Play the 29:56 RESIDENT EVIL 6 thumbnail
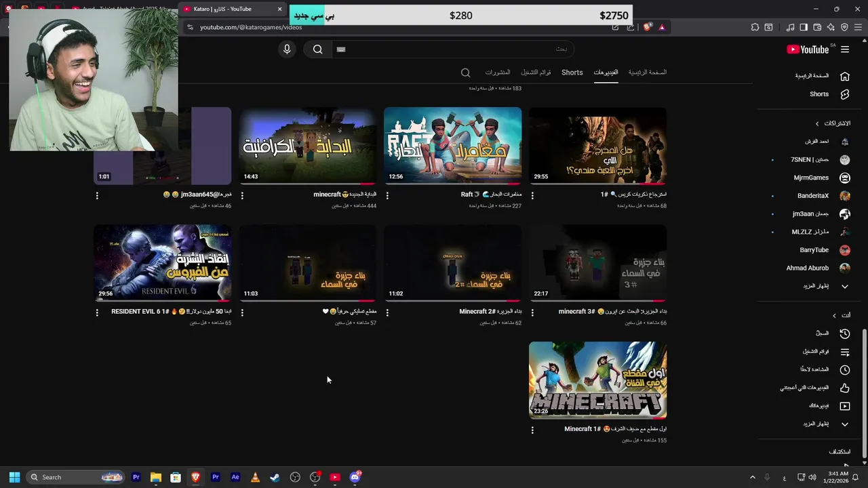The height and width of the screenshot is (488, 868). tap(162, 263)
